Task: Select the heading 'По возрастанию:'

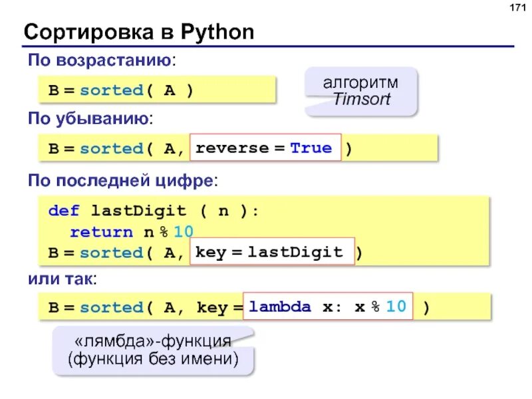Action: pos(102,61)
